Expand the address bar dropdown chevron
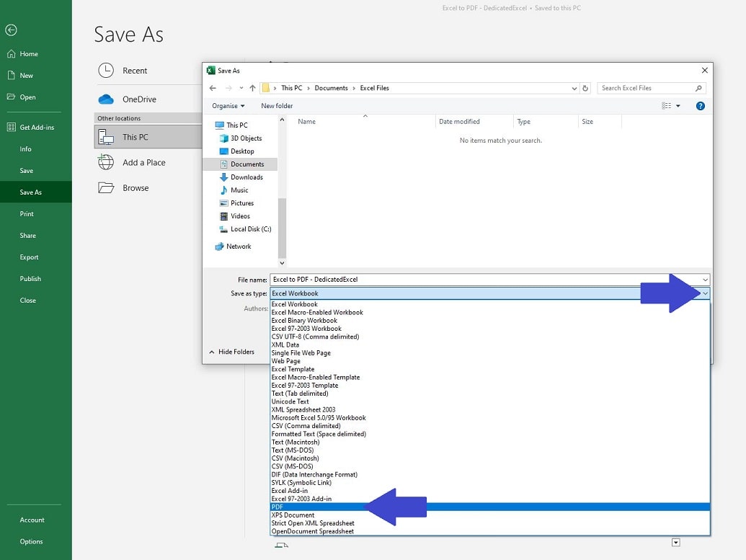 pyautogui.click(x=573, y=87)
